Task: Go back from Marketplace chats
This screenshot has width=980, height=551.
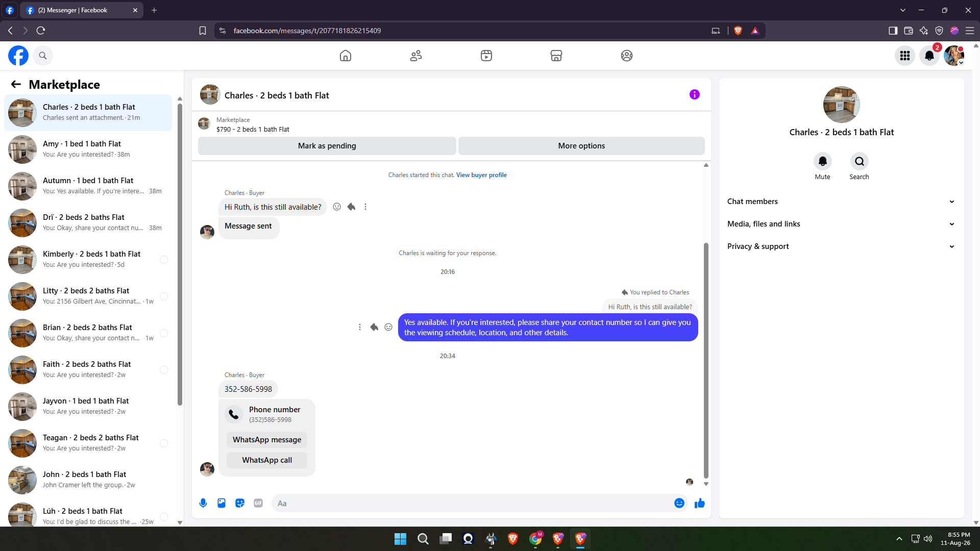Action: (x=16, y=84)
